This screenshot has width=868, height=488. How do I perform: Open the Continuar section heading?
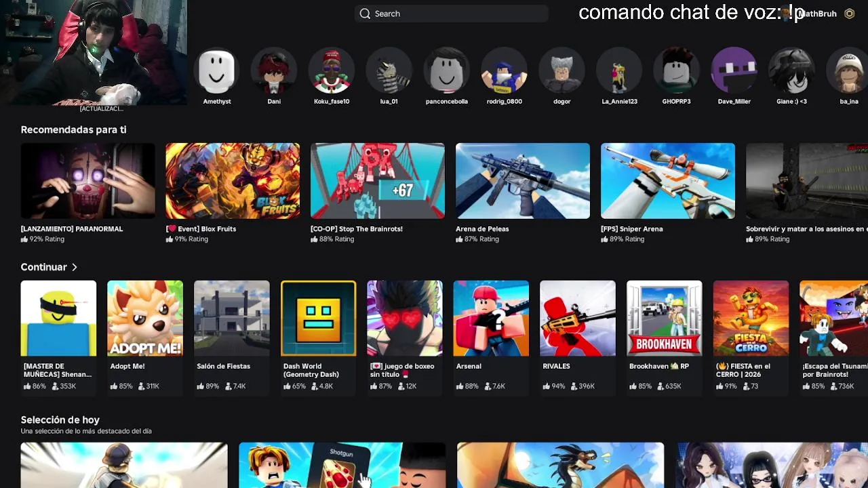(43, 267)
